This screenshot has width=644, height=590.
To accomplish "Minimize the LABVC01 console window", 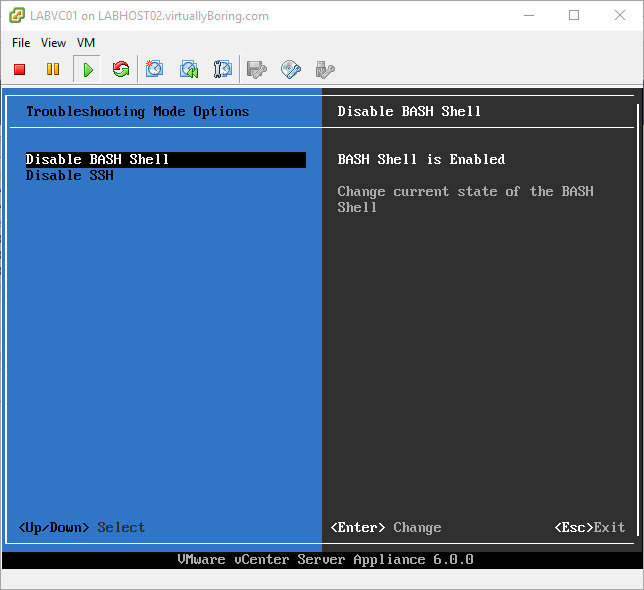I will pos(529,16).
